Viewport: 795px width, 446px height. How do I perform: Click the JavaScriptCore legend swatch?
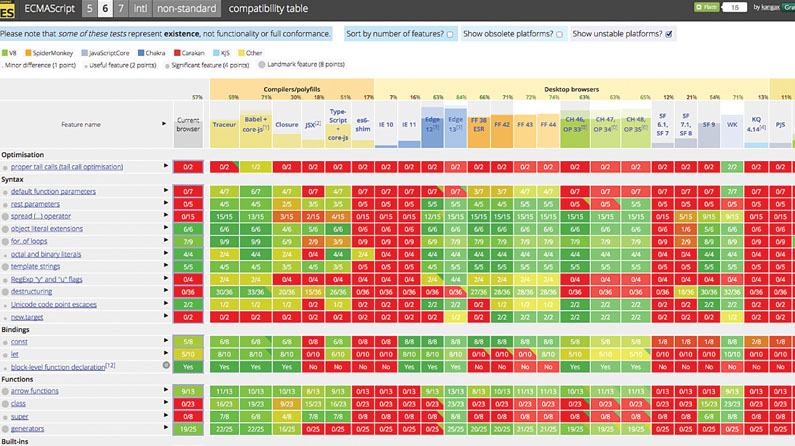click(x=85, y=53)
